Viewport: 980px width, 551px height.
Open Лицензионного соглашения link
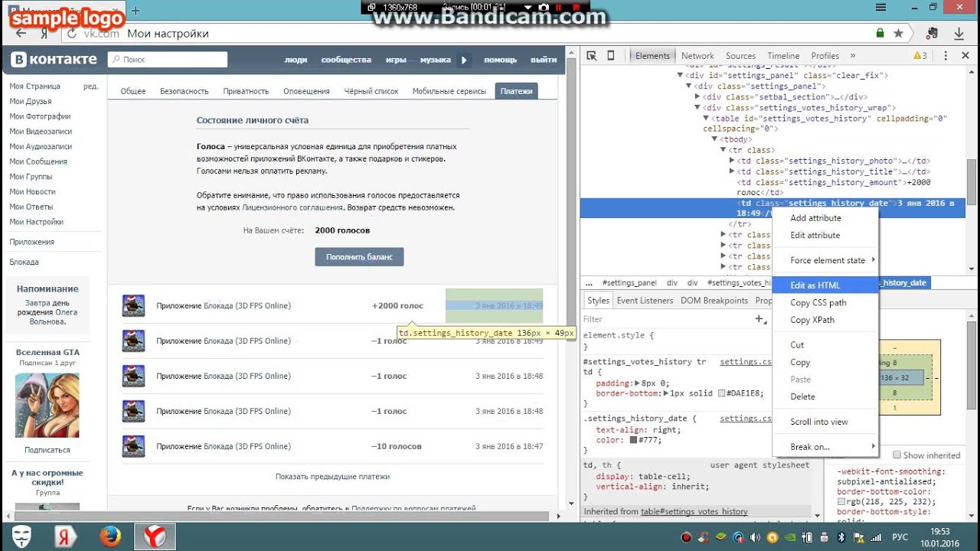coord(292,207)
